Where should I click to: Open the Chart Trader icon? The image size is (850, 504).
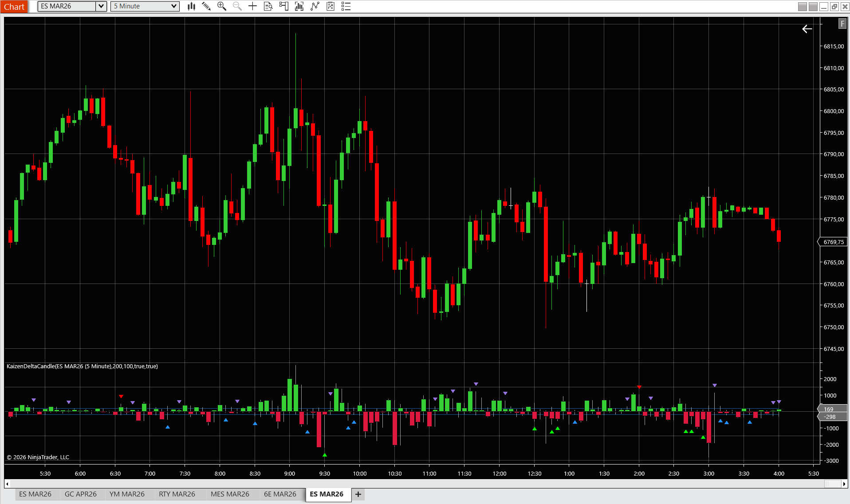click(x=283, y=6)
